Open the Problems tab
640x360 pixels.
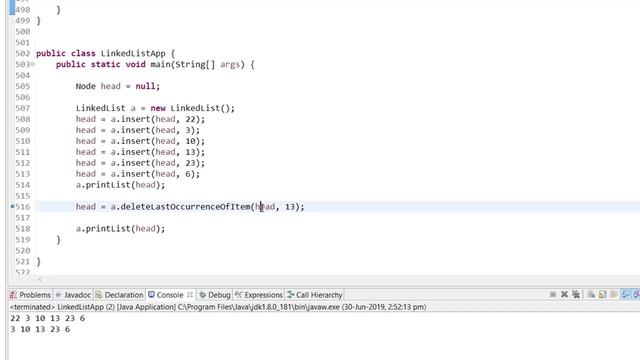click(30, 295)
